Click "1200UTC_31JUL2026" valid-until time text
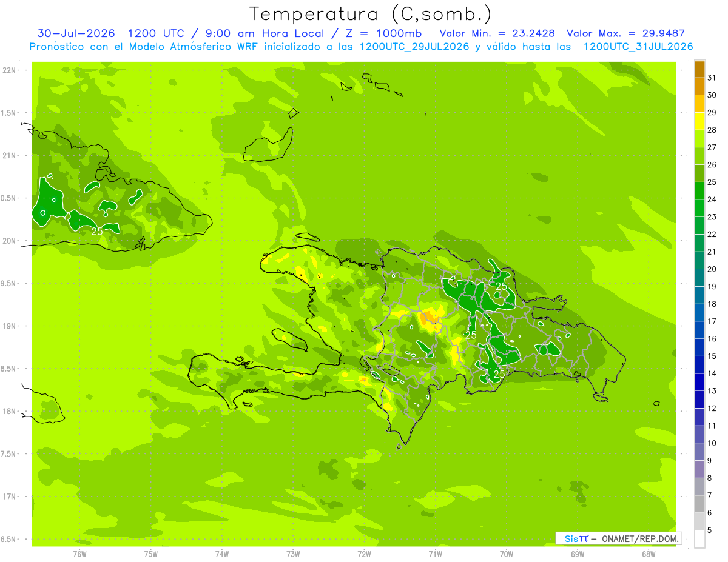728x562 pixels. 638,47
